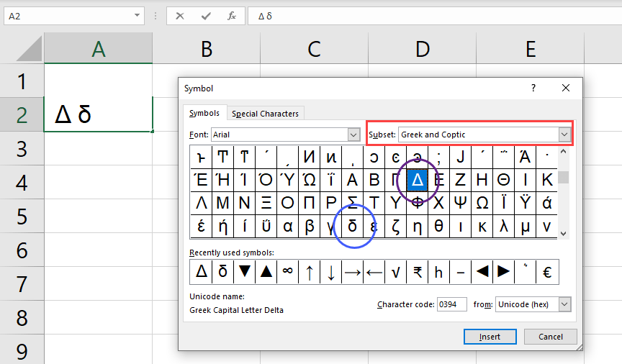Screen dimensions: 622x364
Task: Select the highlighted capital Delta in symbol grid
Action: [418, 180]
